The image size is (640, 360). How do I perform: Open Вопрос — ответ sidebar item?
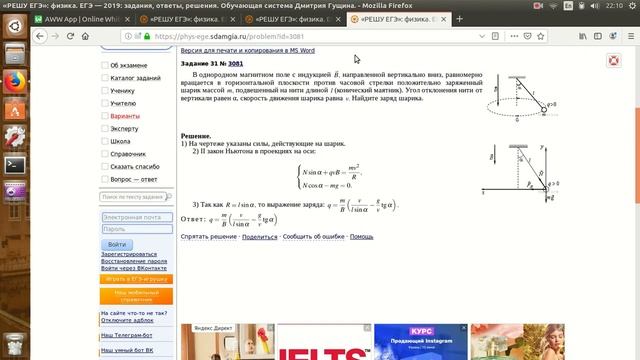click(x=133, y=179)
